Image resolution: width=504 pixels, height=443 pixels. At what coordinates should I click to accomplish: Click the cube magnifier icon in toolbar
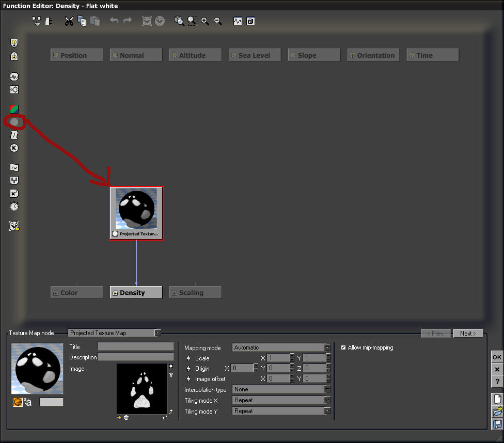[x=179, y=21]
